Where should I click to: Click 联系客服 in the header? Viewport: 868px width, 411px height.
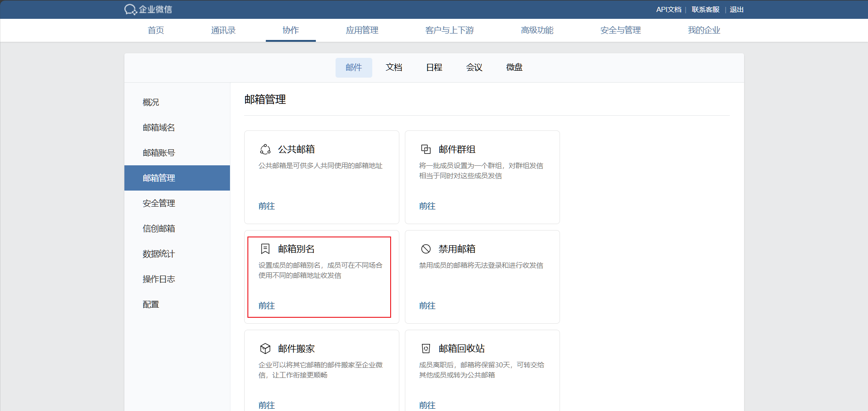(706, 10)
